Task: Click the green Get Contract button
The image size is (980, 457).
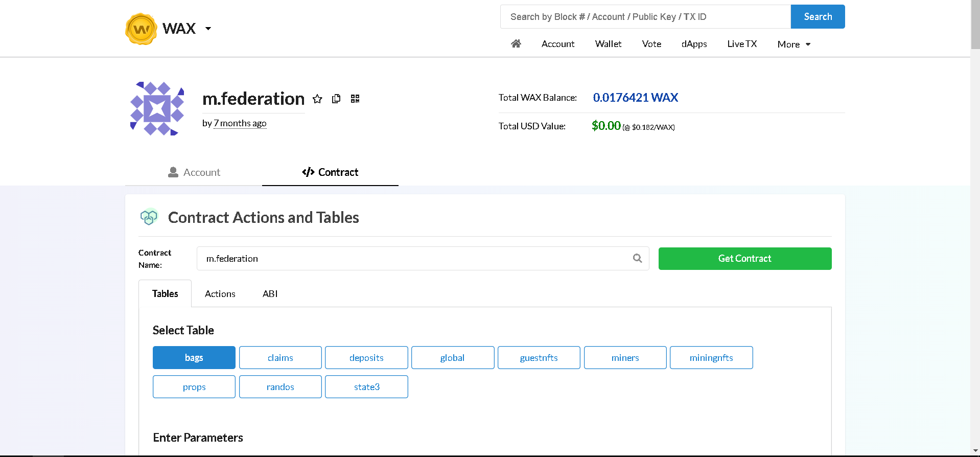Action: click(744, 259)
